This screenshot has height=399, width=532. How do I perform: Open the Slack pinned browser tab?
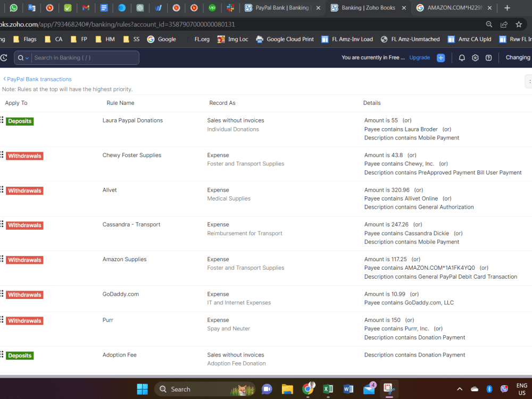tap(230, 7)
